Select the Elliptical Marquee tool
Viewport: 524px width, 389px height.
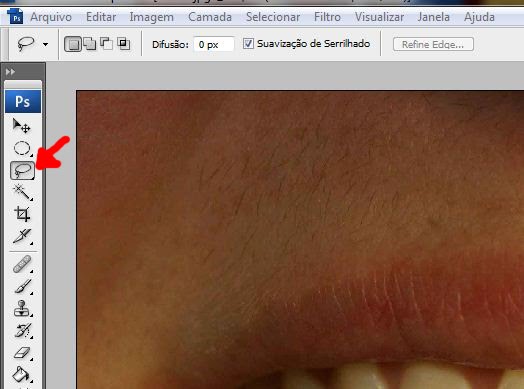pos(22,148)
